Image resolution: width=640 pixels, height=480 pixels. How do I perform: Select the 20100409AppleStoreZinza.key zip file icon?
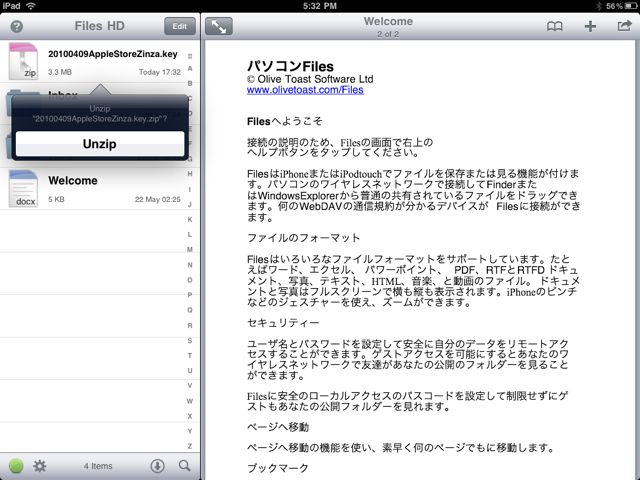23,61
